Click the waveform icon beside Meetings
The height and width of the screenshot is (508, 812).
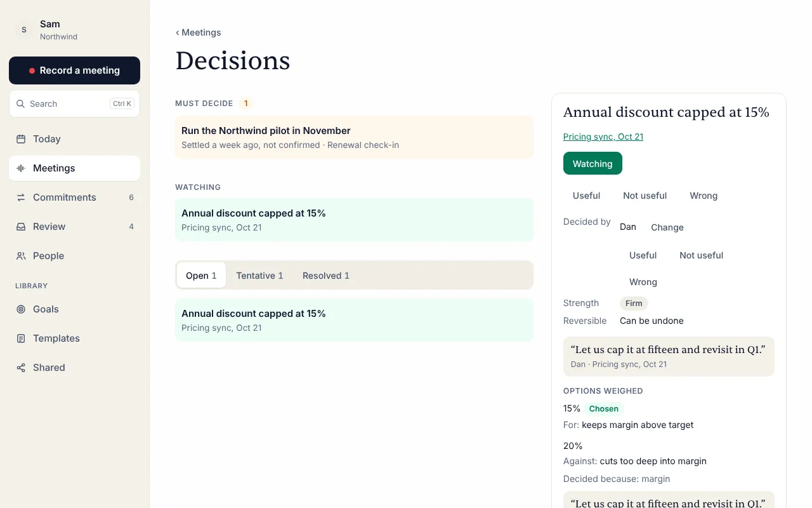tap(21, 168)
